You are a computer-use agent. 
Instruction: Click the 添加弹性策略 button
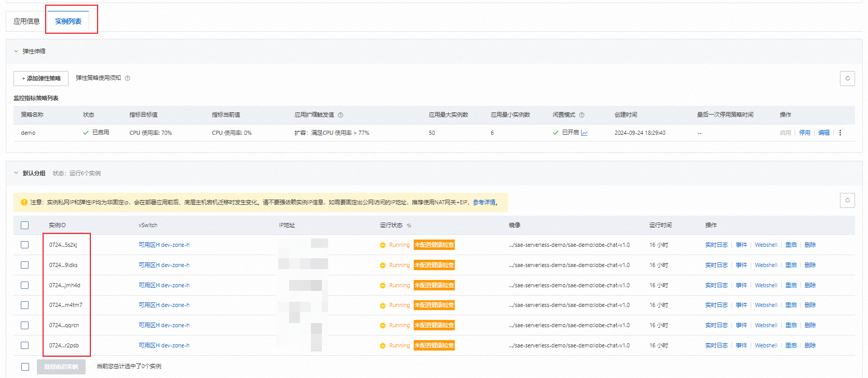[x=41, y=78]
